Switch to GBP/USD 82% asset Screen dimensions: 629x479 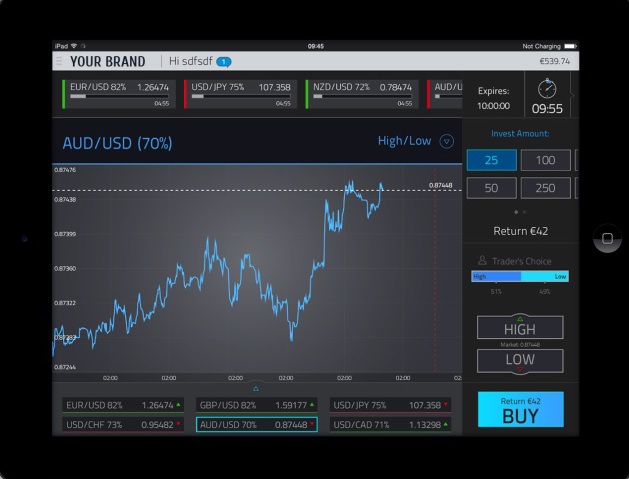tap(255, 405)
